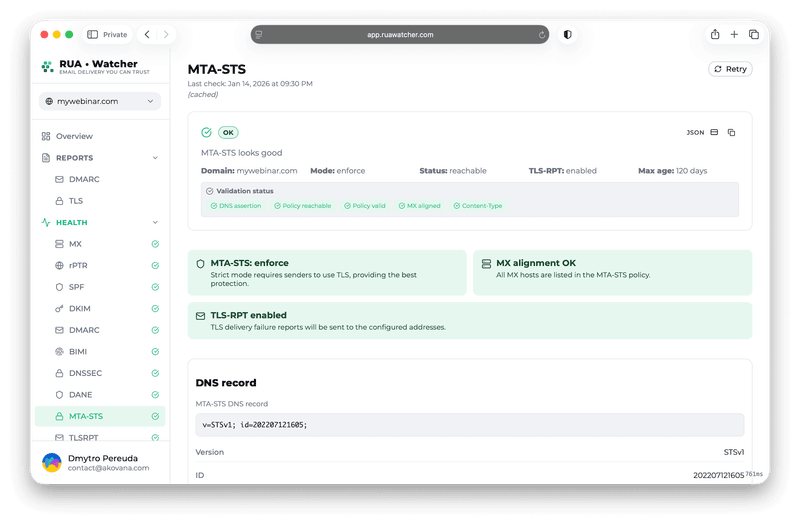This screenshot has width=800, height=524.
Task: Click the Policy valid validation chip
Action: 365,206
